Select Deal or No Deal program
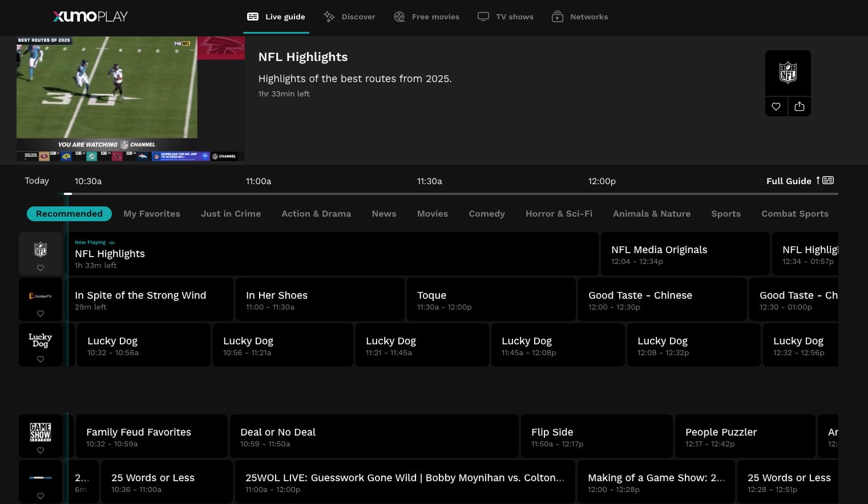 374,436
